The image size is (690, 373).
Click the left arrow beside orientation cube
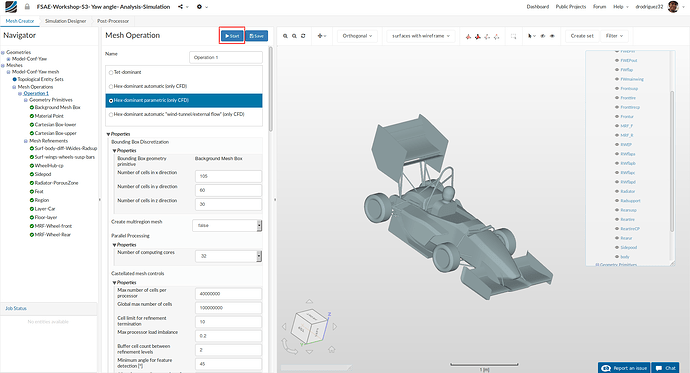point(284,326)
